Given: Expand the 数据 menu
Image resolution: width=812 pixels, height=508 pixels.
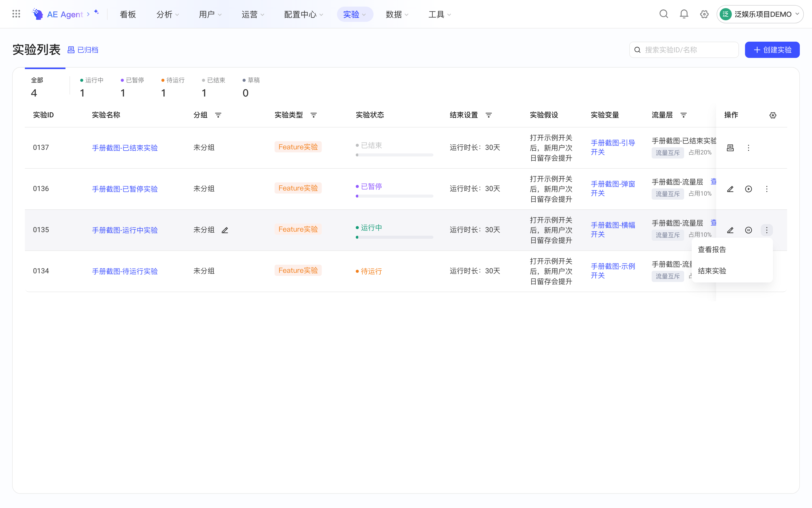Looking at the screenshot, I should pyautogui.click(x=397, y=14).
